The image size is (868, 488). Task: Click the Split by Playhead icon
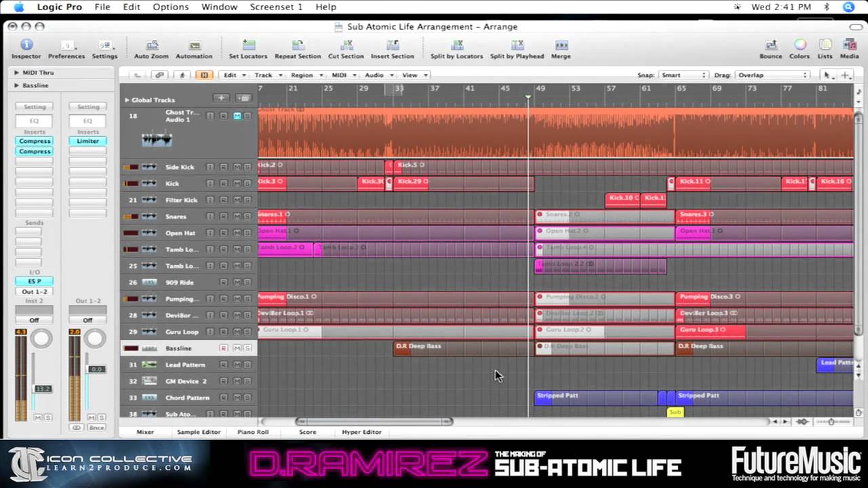coord(517,45)
